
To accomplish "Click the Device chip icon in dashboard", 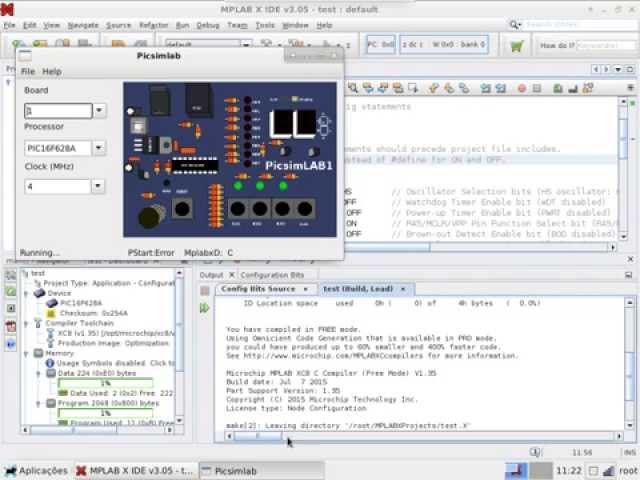I will point(40,293).
